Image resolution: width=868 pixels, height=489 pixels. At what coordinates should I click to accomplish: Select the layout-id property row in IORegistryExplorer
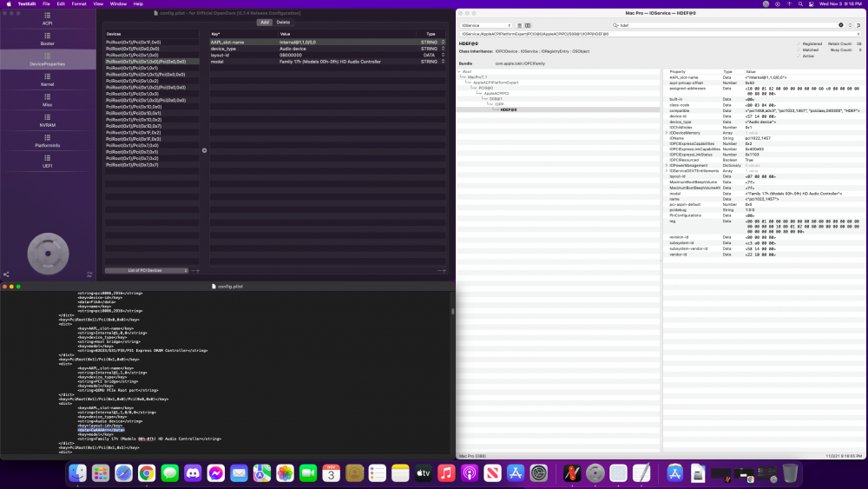click(x=764, y=176)
